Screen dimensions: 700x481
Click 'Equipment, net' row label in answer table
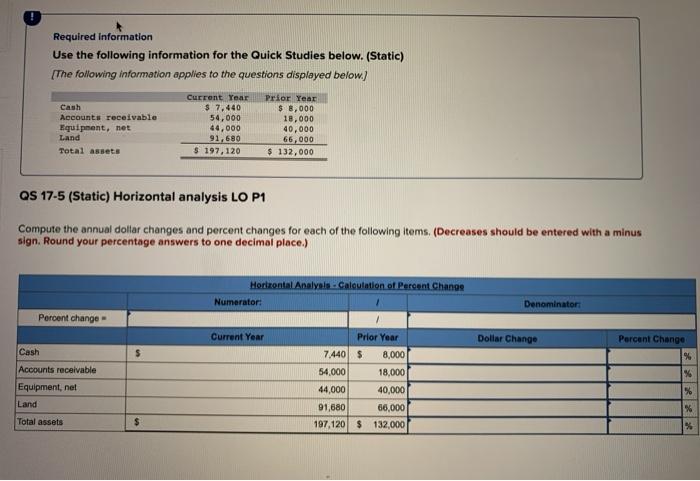tap(47, 387)
